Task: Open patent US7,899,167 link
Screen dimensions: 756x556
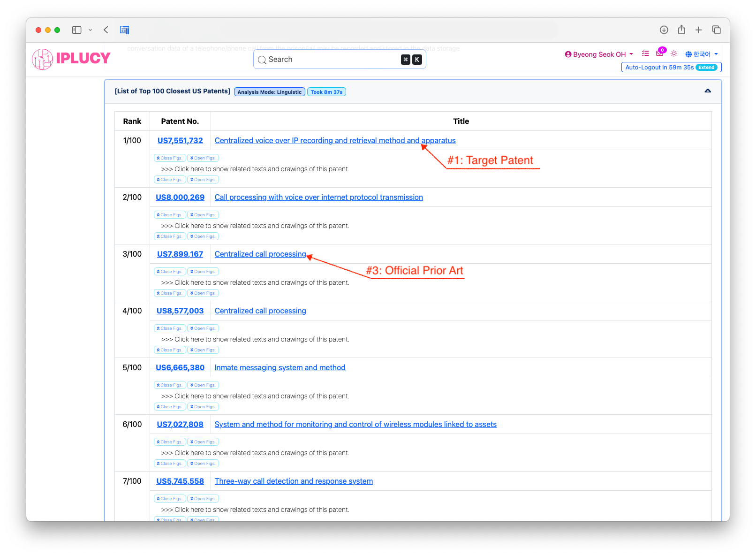Action: [x=180, y=254]
